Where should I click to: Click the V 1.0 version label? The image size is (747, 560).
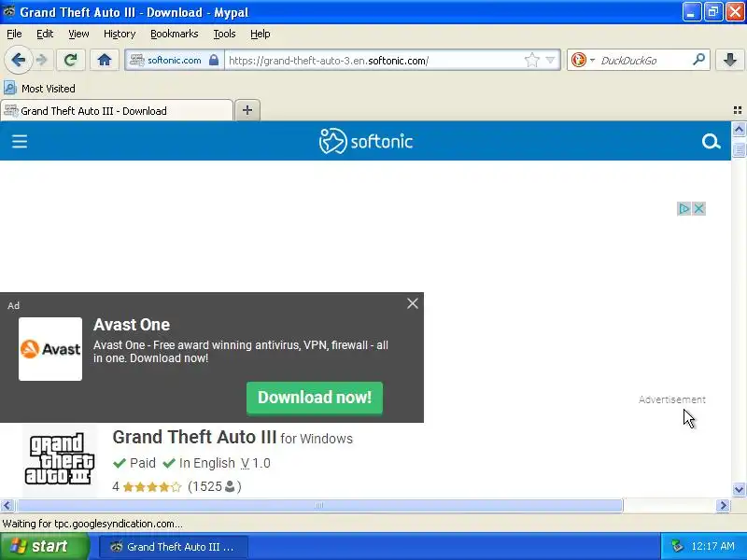point(256,463)
